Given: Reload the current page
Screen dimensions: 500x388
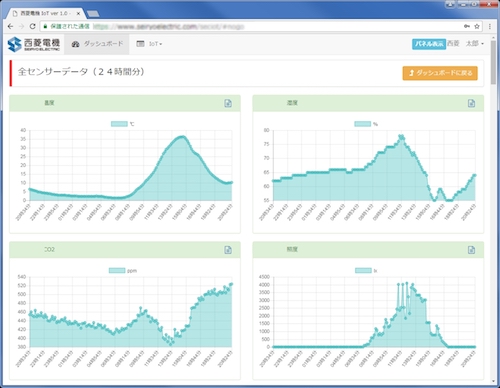Looking at the screenshot, I should point(32,26).
